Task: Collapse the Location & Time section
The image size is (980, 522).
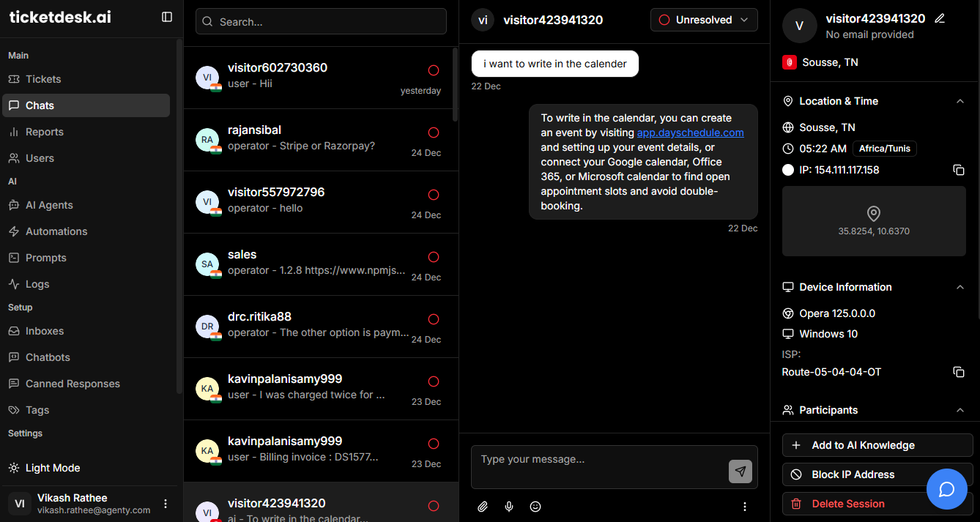Action: [x=959, y=101]
